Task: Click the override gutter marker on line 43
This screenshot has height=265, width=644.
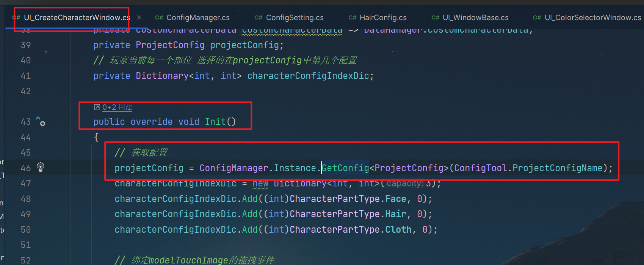Action: click(40, 121)
